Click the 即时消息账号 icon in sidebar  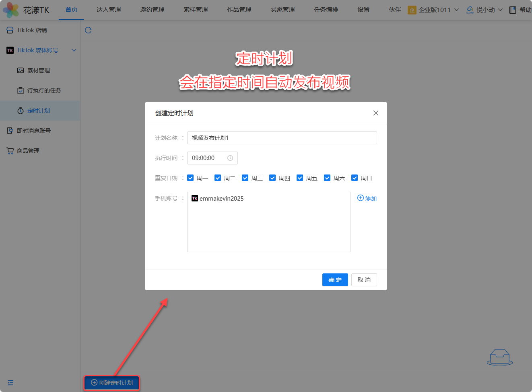coord(10,131)
